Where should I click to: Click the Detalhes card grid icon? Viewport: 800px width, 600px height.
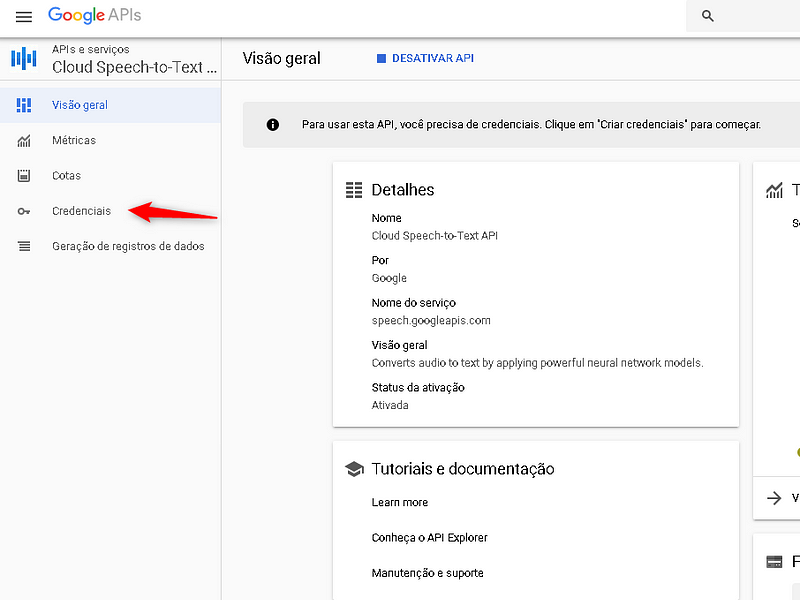pos(354,190)
